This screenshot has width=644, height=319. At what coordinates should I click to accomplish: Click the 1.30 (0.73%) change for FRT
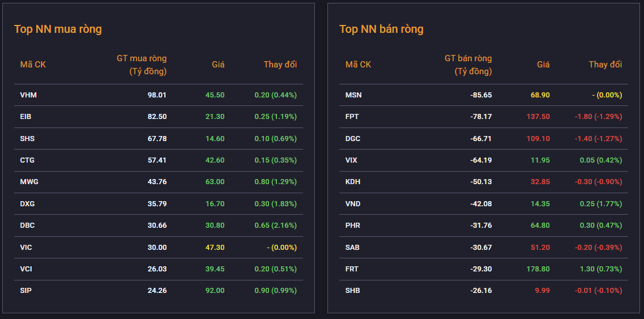601,269
